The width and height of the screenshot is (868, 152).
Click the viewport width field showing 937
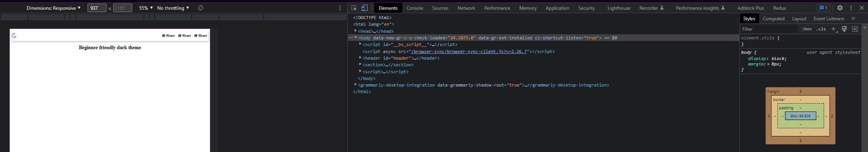(97, 8)
